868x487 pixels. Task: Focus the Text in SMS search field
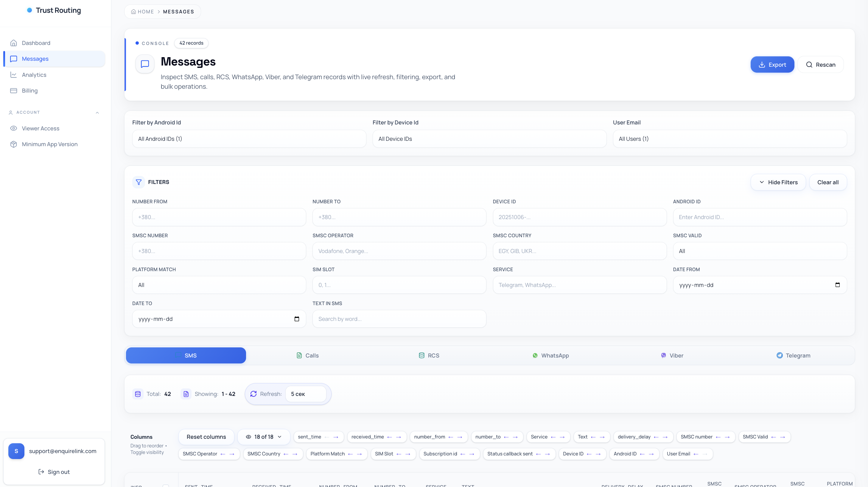[399, 319]
